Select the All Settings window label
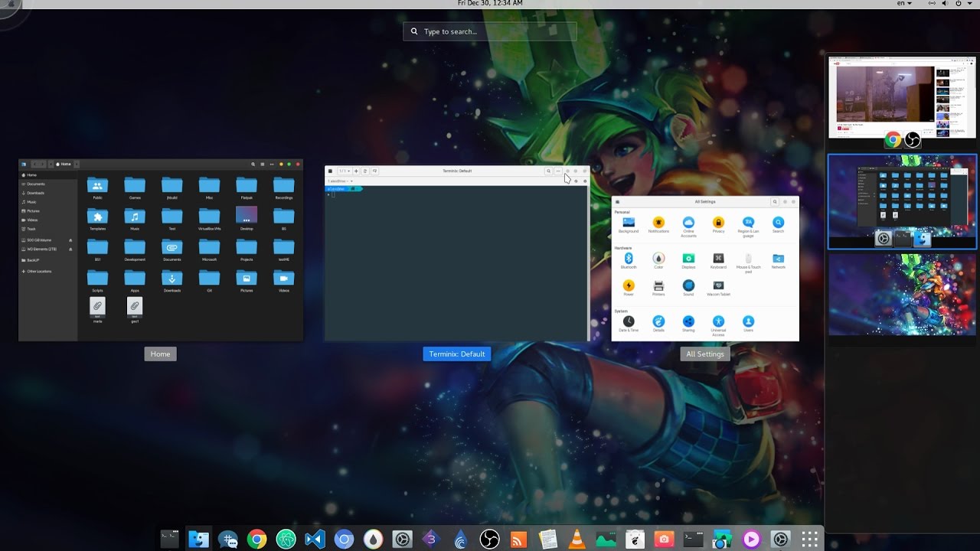Viewport: 980px width, 551px height. pos(705,354)
